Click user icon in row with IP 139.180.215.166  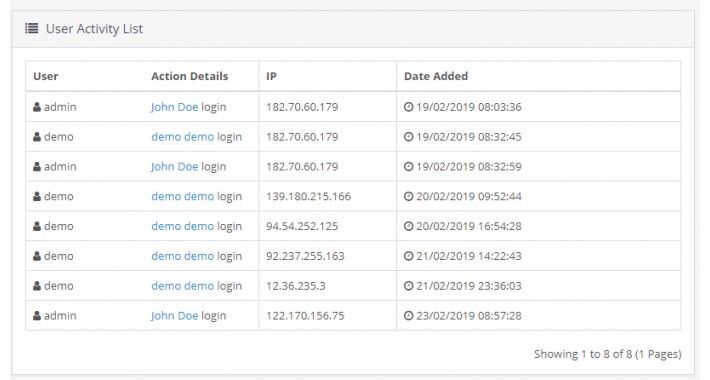tap(37, 197)
